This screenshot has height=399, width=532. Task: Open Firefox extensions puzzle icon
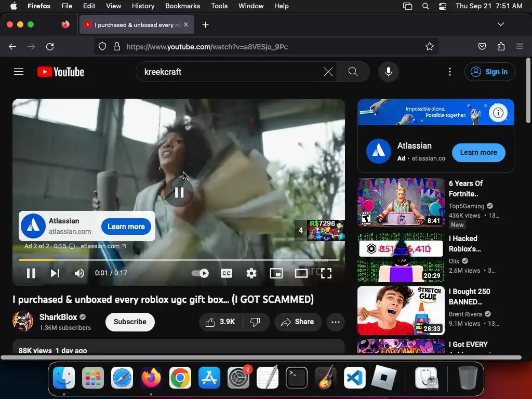pyautogui.click(x=501, y=46)
